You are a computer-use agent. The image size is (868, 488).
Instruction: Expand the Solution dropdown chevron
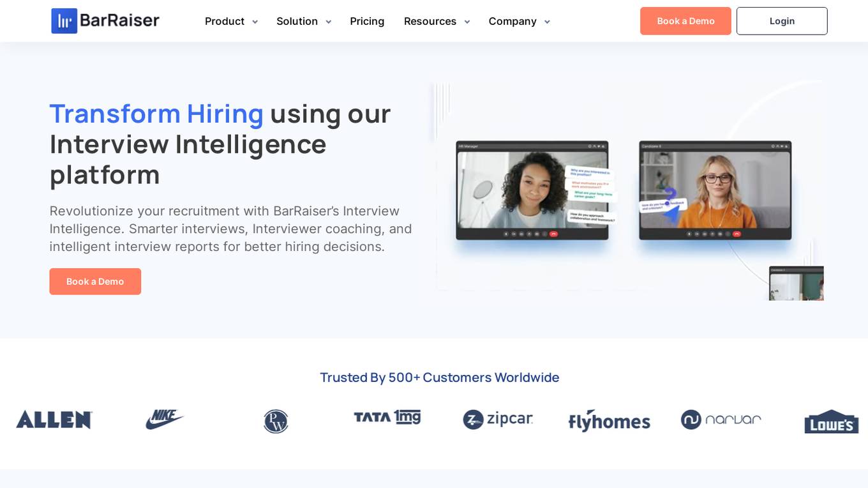pos(328,22)
